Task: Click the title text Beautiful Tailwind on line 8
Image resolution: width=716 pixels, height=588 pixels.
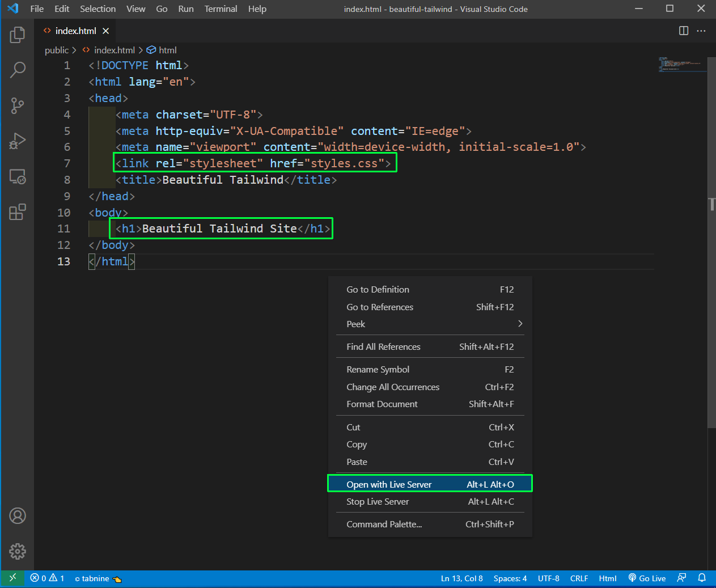Action: pyautogui.click(x=223, y=180)
